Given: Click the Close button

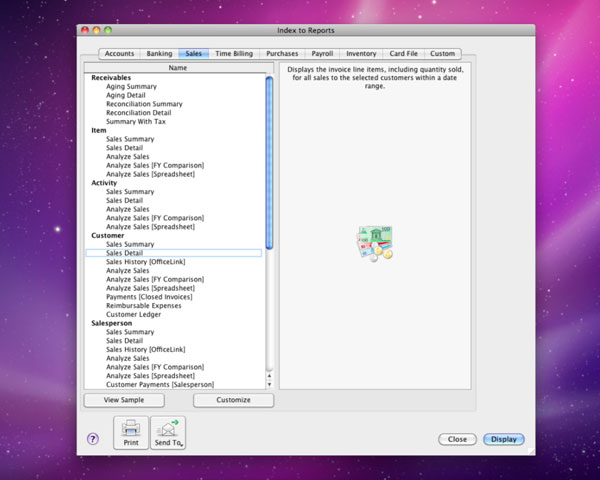Looking at the screenshot, I should point(457,439).
